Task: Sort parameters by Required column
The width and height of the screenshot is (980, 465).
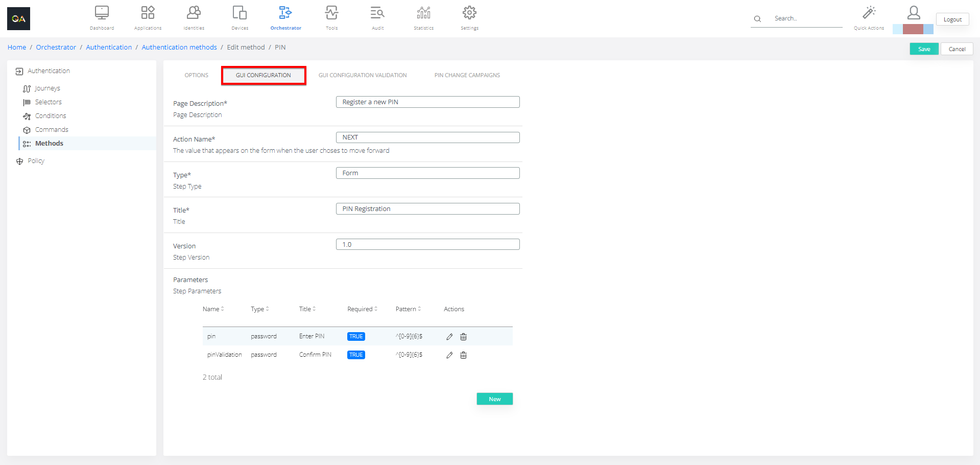Action: 362,309
